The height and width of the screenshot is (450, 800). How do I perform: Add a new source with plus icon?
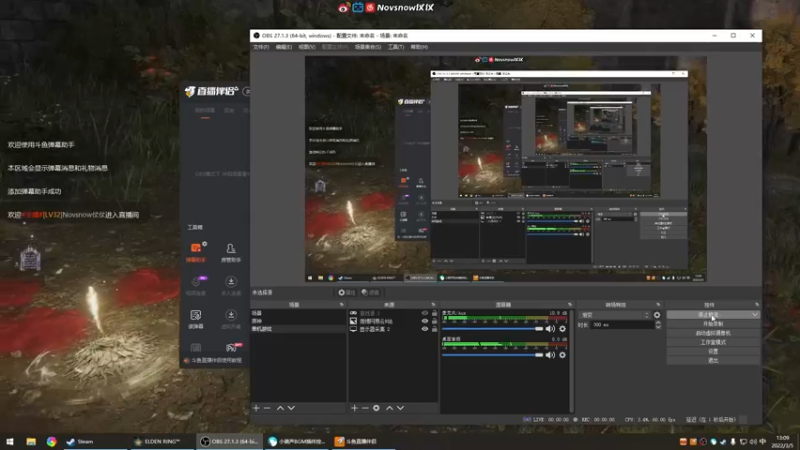tap(354, 408)
